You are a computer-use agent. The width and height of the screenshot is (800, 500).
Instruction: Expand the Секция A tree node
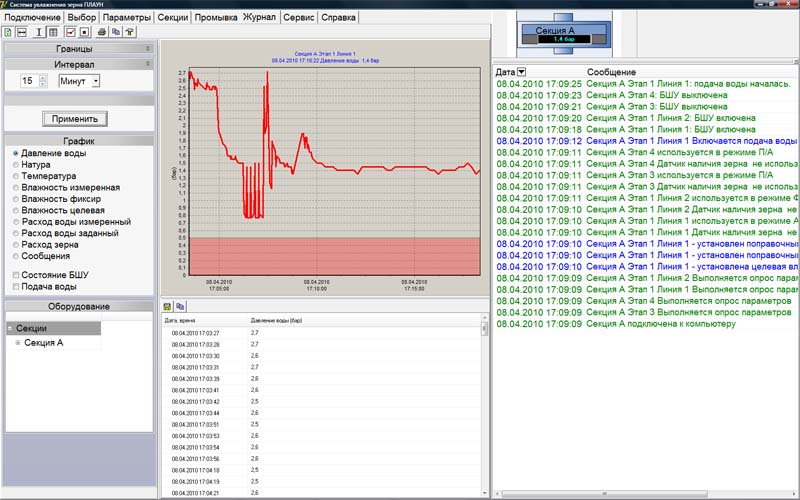[x=18, y=343]
